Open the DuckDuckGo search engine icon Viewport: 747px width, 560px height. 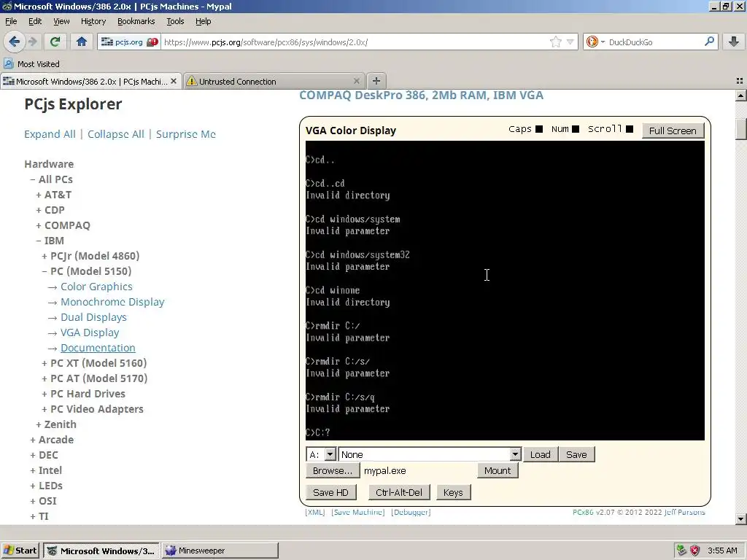[x=592, y=42]
